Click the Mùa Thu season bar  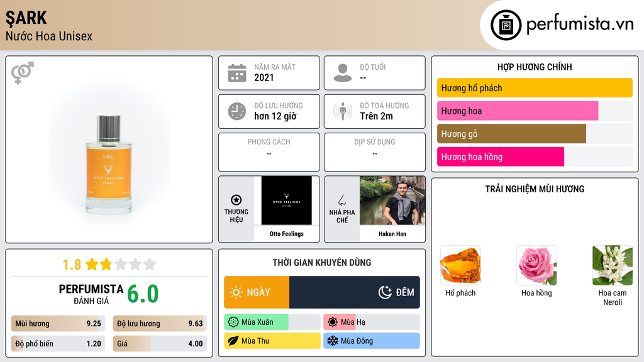point(272,341)
